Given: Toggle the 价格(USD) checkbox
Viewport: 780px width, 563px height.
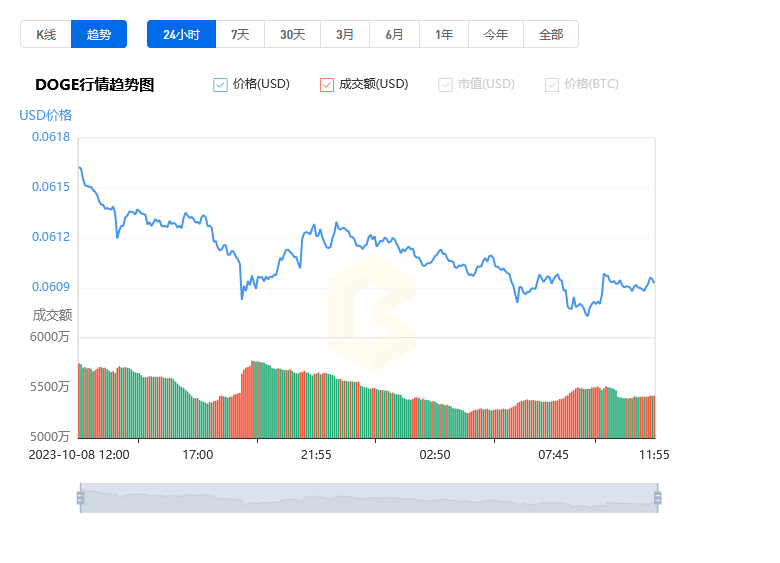Looking at the screenshot, I should pyautogui.click(x=221, y=85).
